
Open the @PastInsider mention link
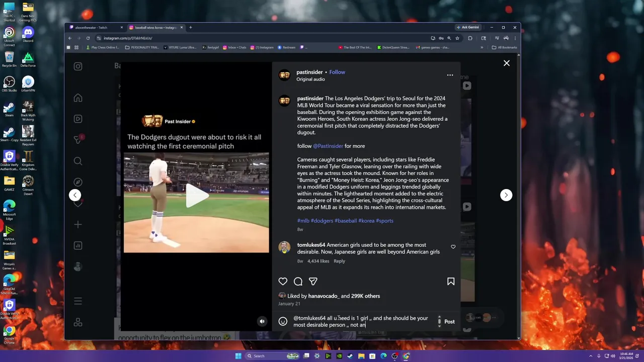pyautogui.click(x=328, y=146)
